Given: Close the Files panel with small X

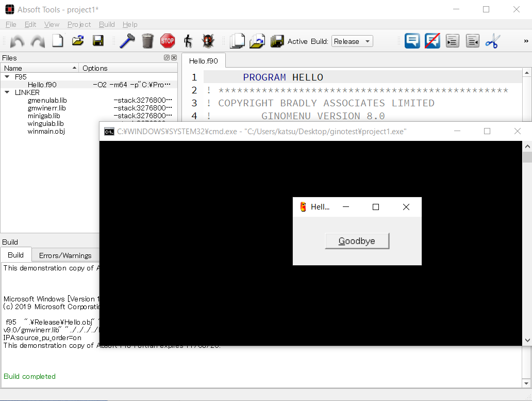Looking at the screenshot, I should 174,58.
